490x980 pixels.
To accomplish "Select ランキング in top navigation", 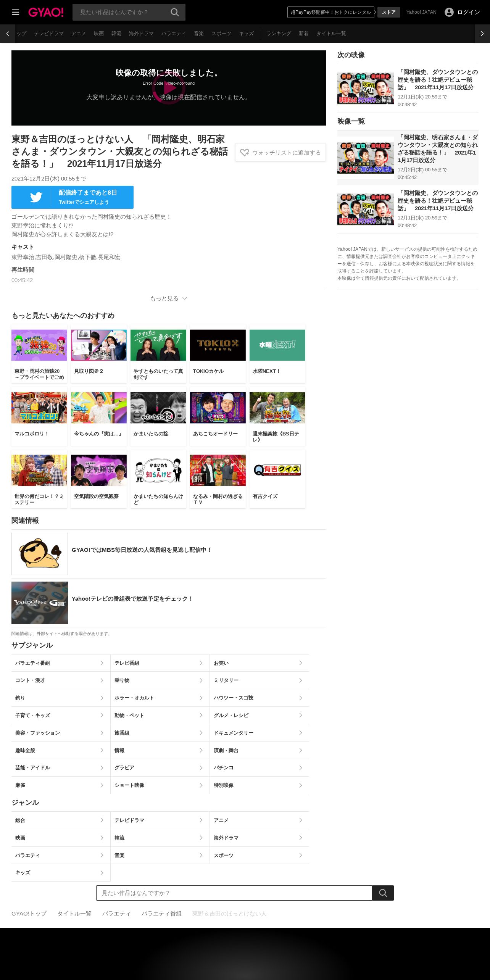I will click(279, 34).
